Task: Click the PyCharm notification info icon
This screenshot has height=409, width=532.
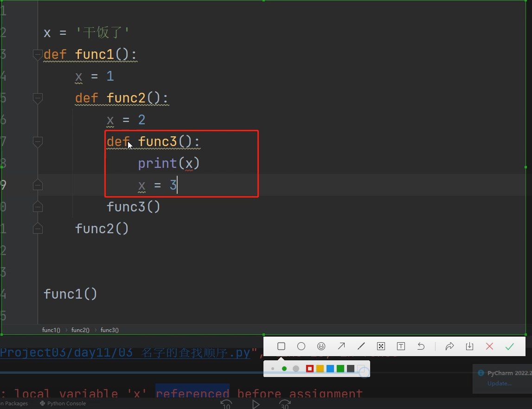Action: point(481,373)
